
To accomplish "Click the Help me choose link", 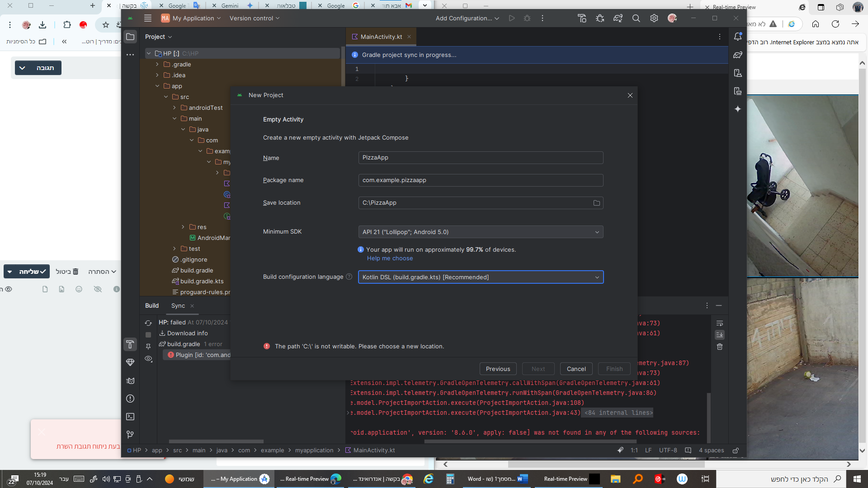I will pyautogui.click(x=390, y=258).
